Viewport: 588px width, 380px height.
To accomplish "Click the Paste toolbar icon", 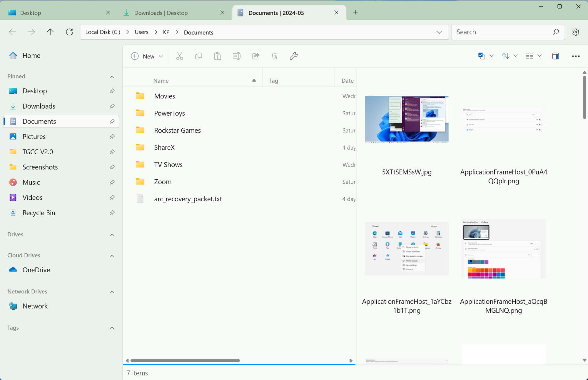I will (x=218, y=56).
